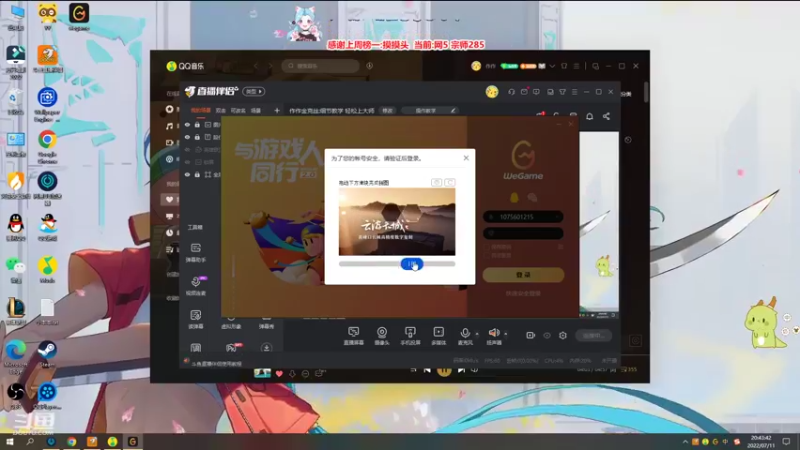800x450 pixels.
Task: Click the download icon in QQ音乐 player bar
Action: click(292, 373)
